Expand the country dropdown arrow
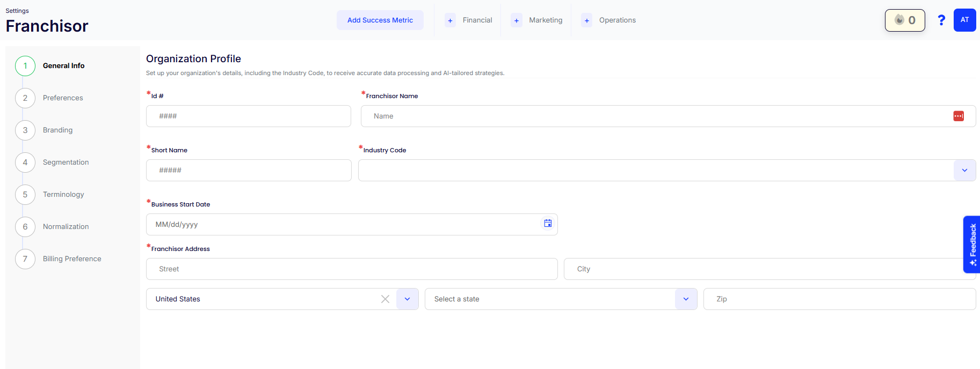This screenshot has height=369, width=980. click(x=407, y=299)
